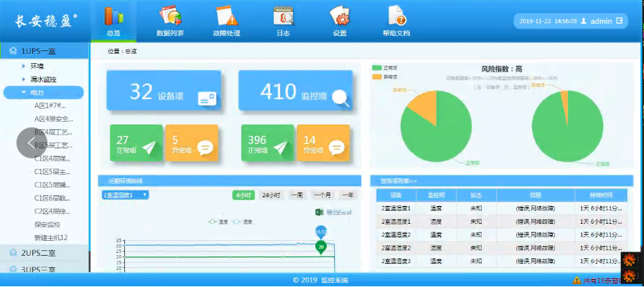Click the logout icon next to admin
This screenshot has height=287, width=644.
(620, 21)
